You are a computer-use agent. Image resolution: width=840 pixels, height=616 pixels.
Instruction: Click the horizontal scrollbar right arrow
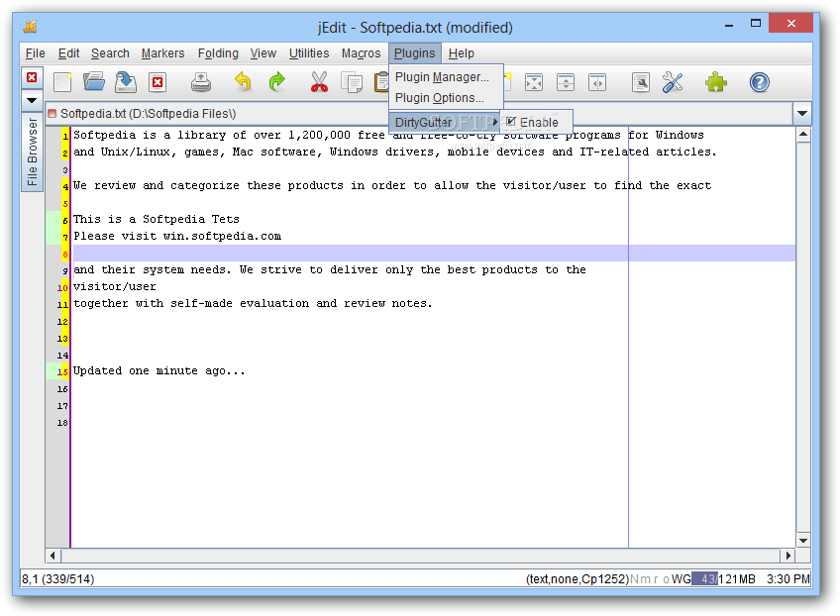coord(787,556)
